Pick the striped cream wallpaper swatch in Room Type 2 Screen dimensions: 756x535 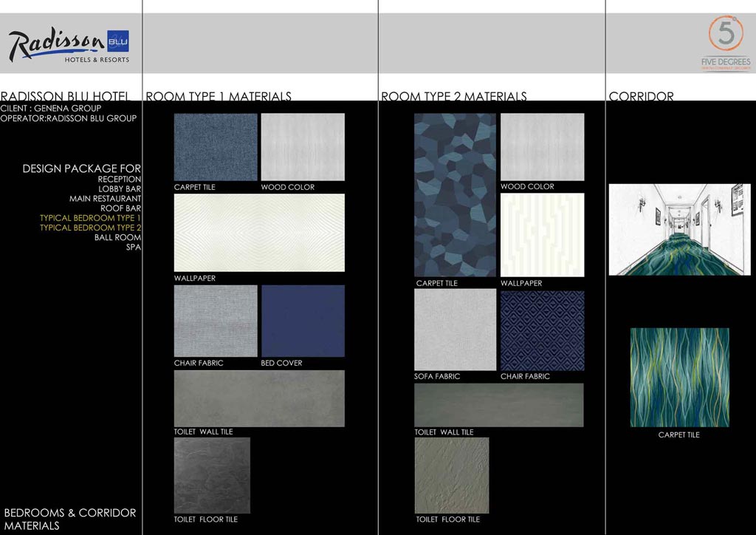point(543,235)
